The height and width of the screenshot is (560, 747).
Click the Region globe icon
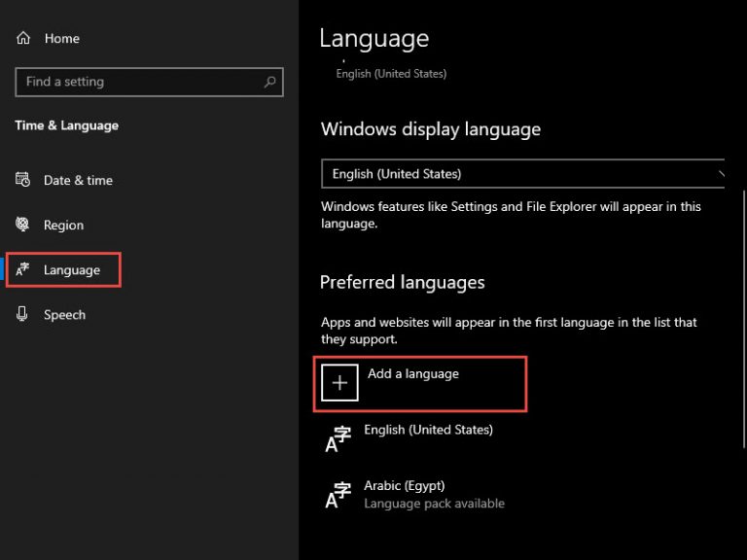(x=22, y=224)
